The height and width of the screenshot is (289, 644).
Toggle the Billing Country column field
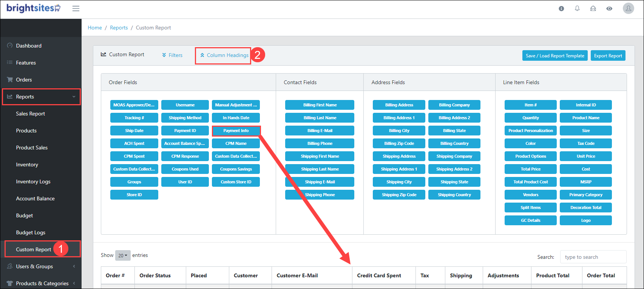click(454, 143)
